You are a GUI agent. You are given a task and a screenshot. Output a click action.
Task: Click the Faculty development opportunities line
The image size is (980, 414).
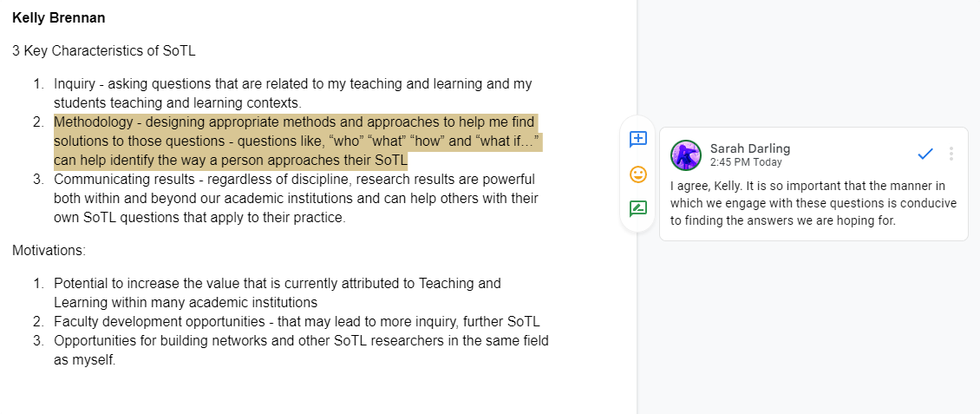(297, 322)
